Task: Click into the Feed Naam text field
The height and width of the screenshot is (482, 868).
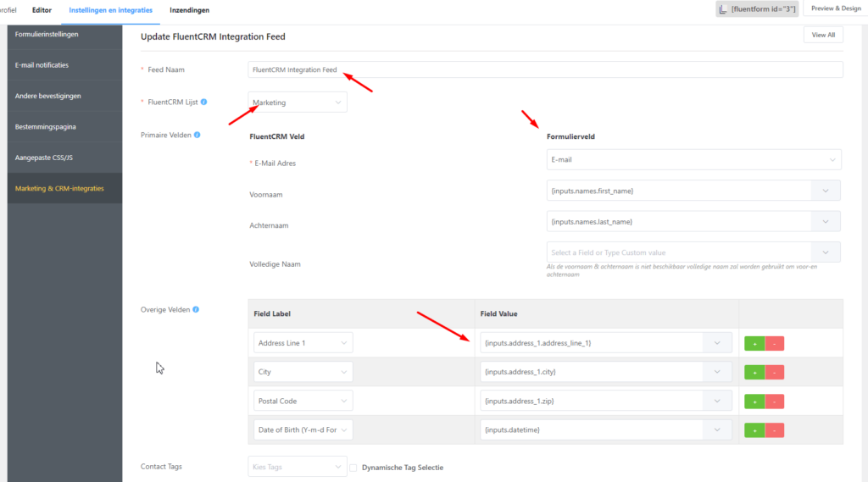Action: point(545,69)
